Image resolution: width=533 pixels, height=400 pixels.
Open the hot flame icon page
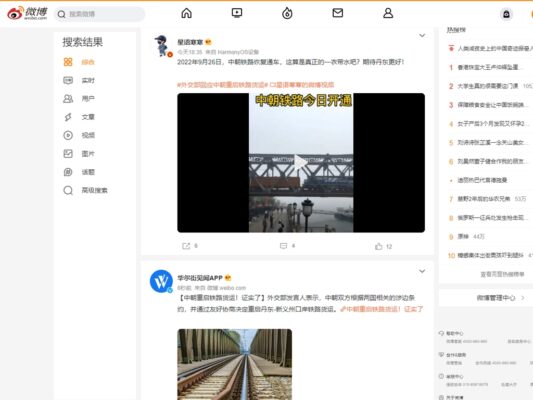click(287, 13)
